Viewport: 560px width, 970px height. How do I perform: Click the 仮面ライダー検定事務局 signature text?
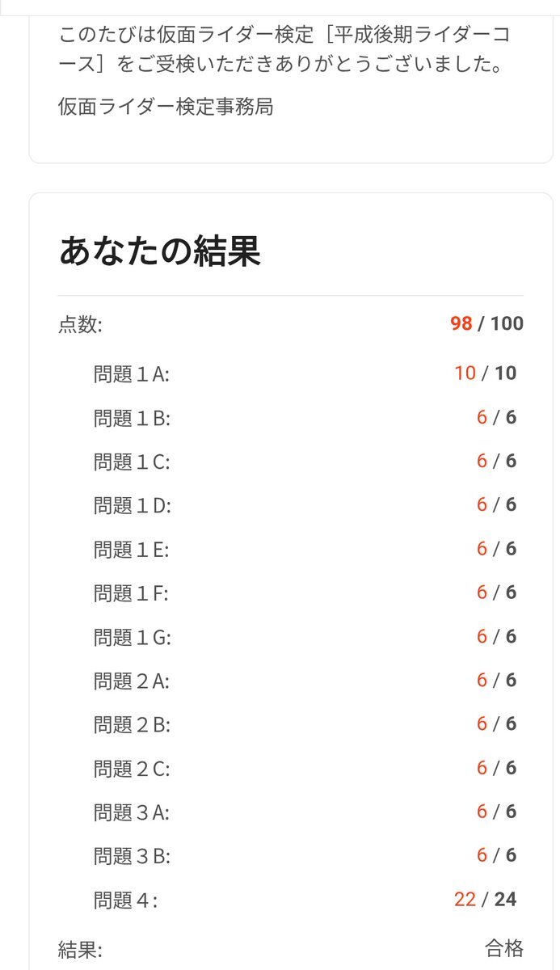pos(166,107)
